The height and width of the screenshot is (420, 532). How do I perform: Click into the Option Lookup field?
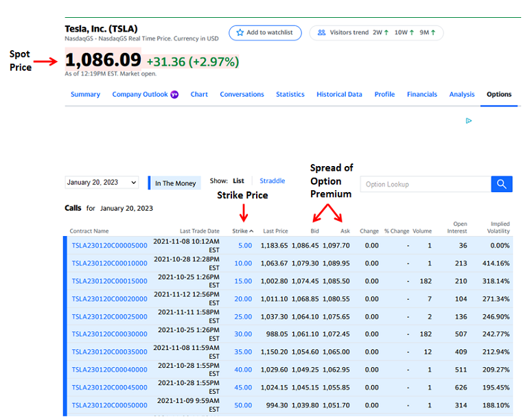[x=426, y=184]
